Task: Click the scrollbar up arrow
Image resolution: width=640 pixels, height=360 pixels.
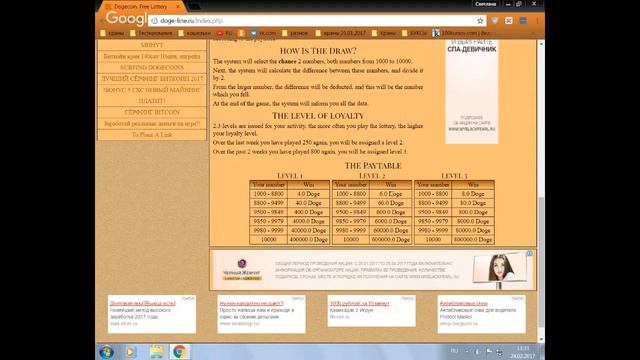Action: (541, 43)
